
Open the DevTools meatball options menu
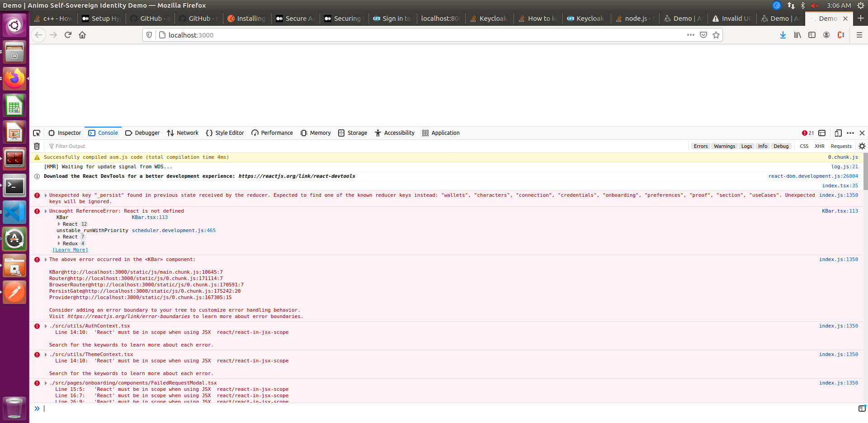850,133
